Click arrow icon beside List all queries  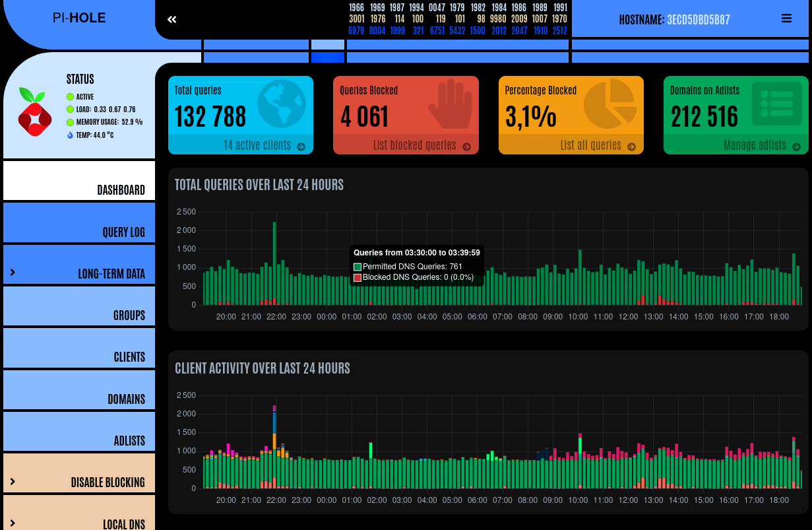632,147
